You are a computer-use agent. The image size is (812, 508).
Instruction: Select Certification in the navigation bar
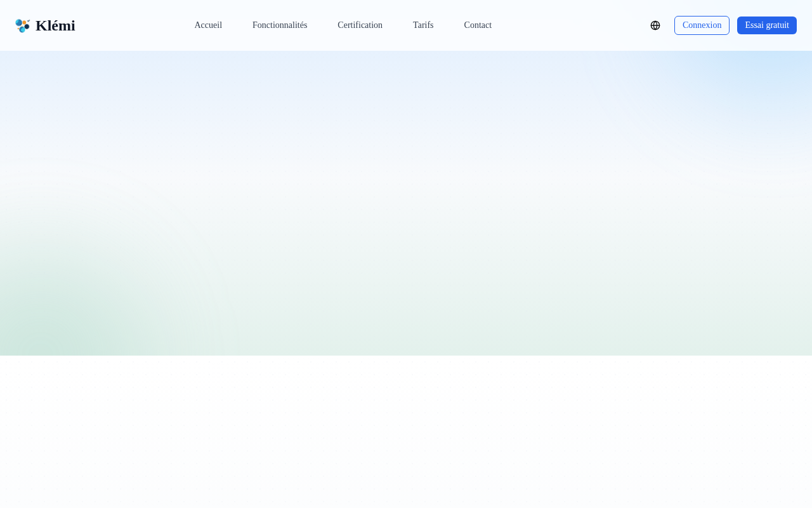(360, 25)
